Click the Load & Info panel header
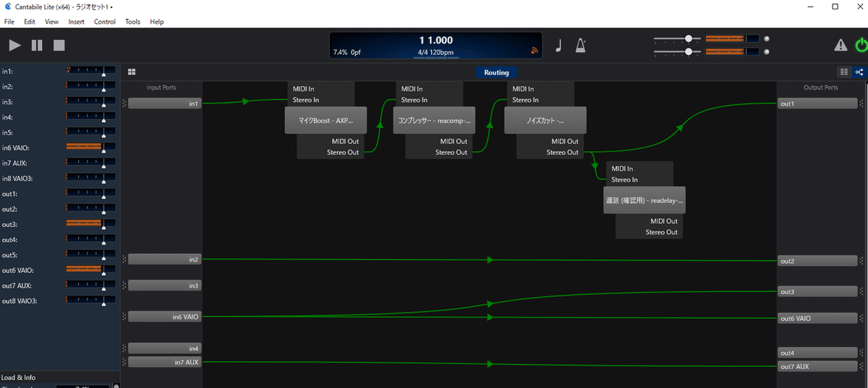Image resolution: width=868 pixels, height=388 pixels. click(59, 377)
